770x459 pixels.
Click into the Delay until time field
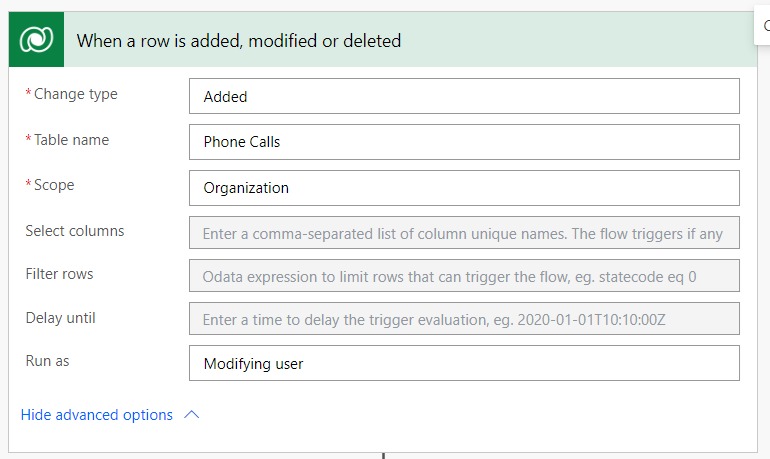click(464, 319)
